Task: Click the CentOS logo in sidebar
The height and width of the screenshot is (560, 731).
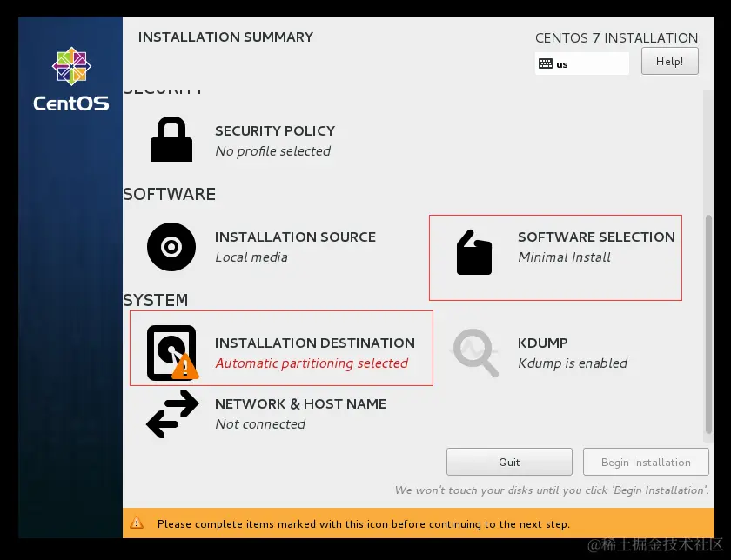Action: click(70, 79)
